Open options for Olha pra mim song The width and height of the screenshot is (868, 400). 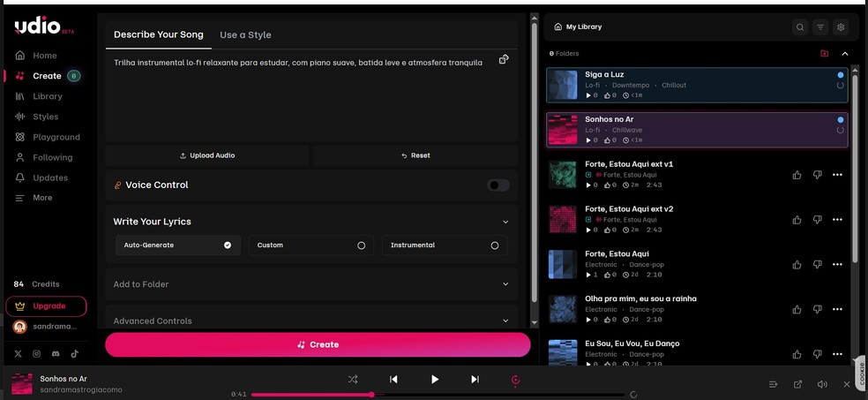click(837, 310)
